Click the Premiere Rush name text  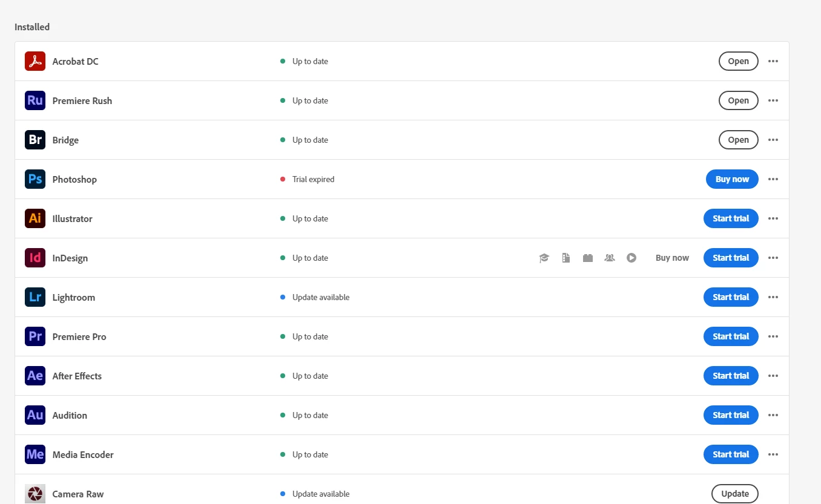tap(82, 100)
